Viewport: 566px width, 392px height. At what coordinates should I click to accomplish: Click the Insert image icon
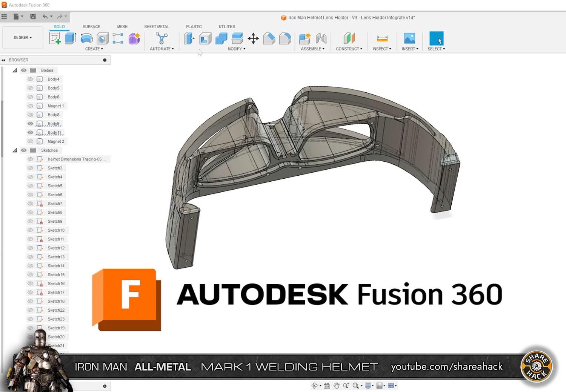pyautogui.click(x=410, y=38)
